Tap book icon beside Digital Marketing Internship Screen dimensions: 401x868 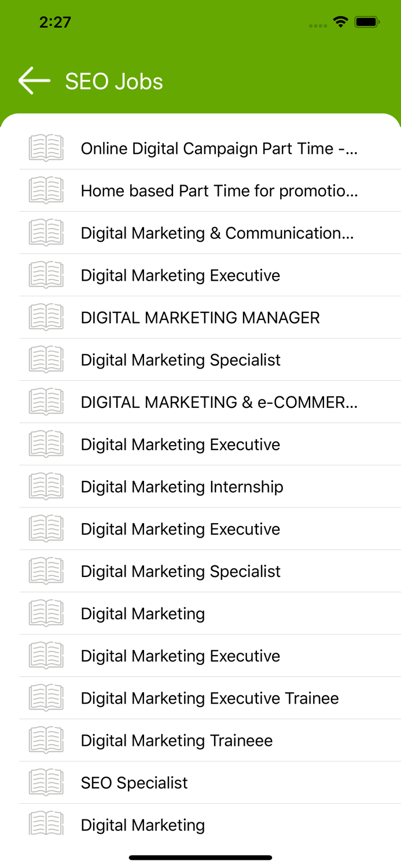click(46, 486)
